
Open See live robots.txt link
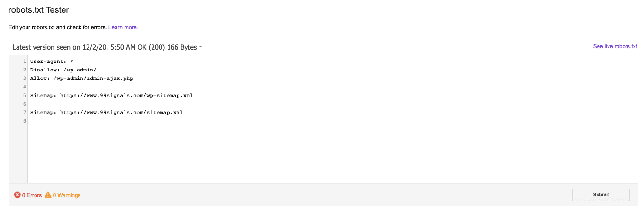click(x=615, y=46)
